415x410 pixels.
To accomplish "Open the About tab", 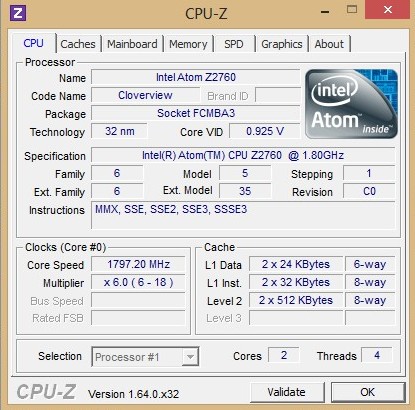I will 329,44.
